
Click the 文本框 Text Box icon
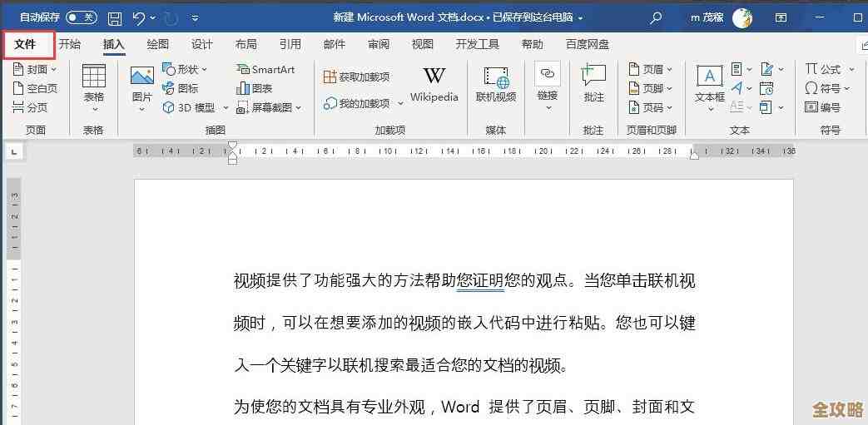710,76
